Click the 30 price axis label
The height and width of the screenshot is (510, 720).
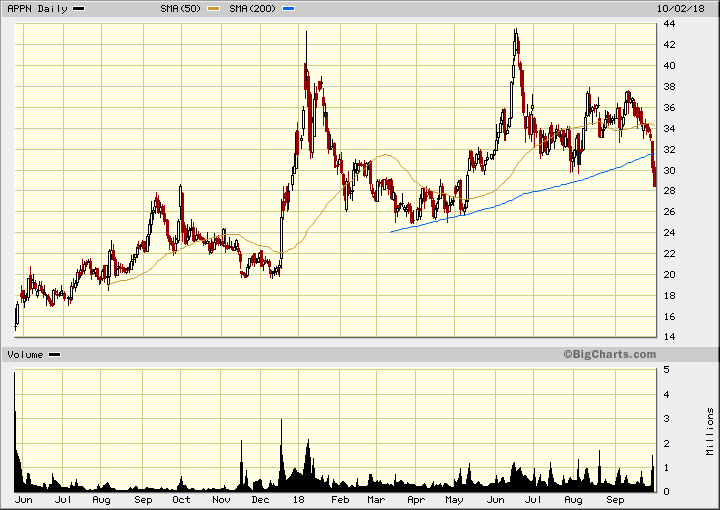[x=669, y=171]
